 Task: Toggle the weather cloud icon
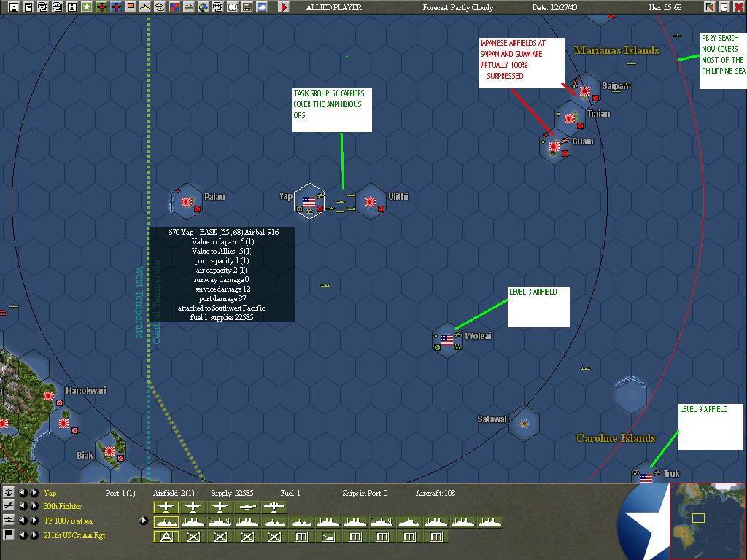point(262,7)
